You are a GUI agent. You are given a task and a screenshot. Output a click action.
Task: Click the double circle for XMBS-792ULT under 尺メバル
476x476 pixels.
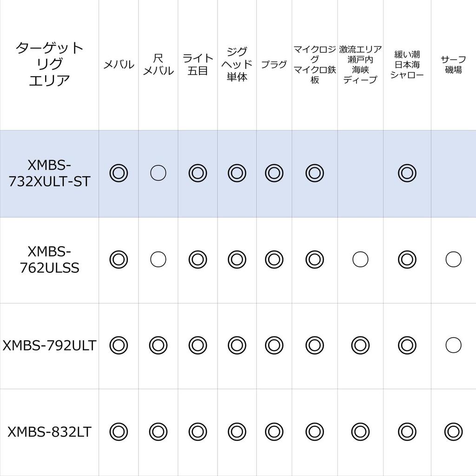coord(158,345)
